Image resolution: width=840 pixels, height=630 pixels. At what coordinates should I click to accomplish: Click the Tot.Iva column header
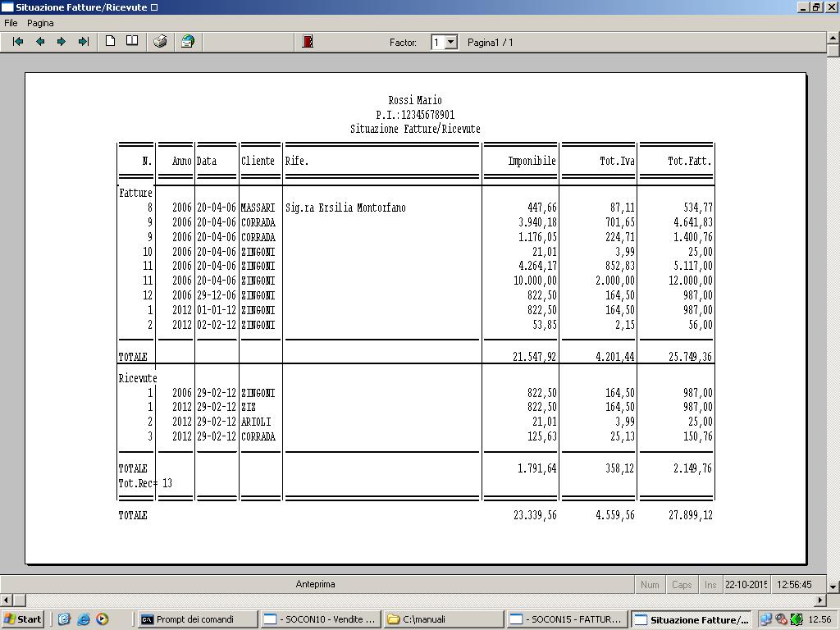tap(617, 161)
